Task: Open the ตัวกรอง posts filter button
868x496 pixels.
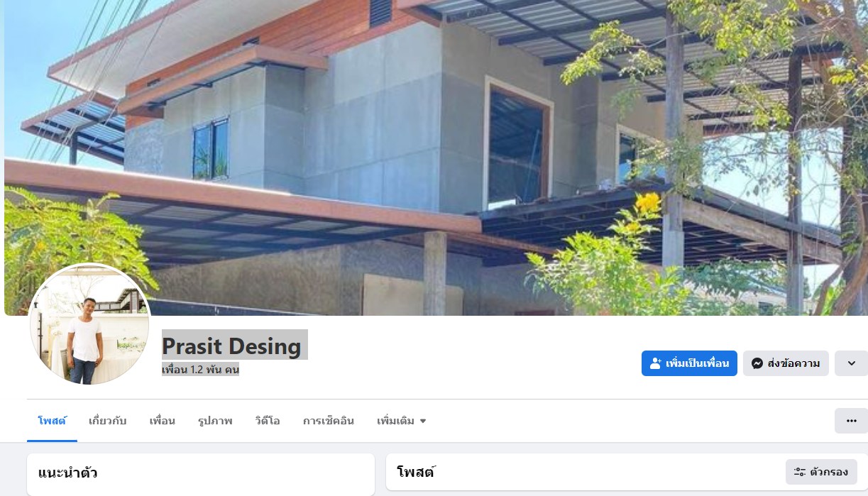Action: click(821, 472)
